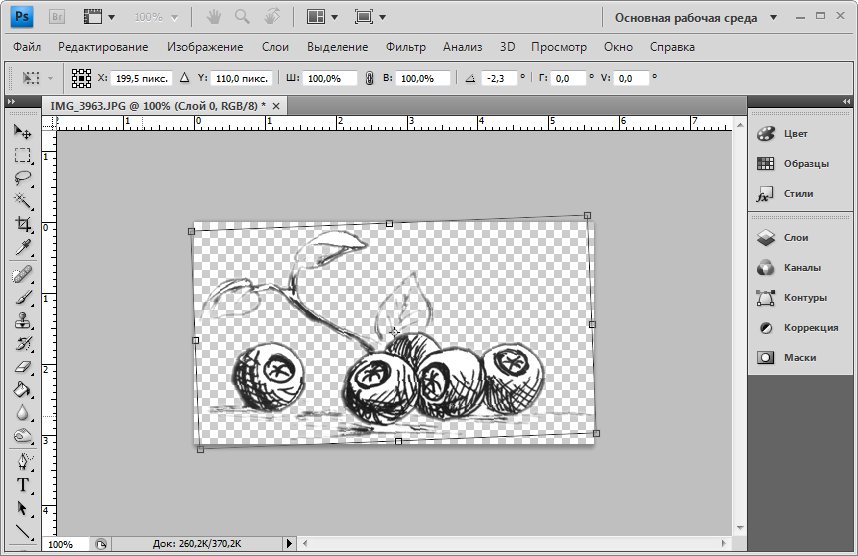Open the Выделение menu

point(338,47)
